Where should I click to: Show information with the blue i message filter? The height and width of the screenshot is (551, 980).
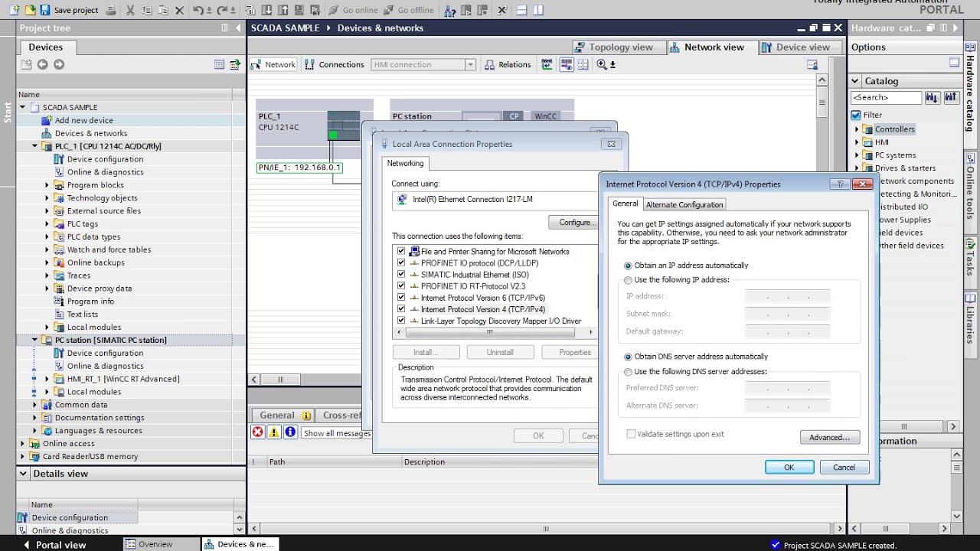point(290,432)
